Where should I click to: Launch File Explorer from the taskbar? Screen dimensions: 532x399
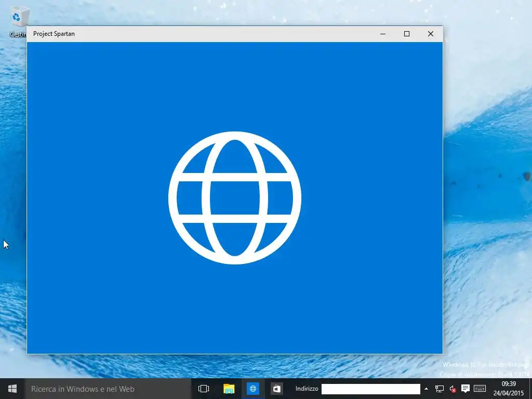coord(229,389)
